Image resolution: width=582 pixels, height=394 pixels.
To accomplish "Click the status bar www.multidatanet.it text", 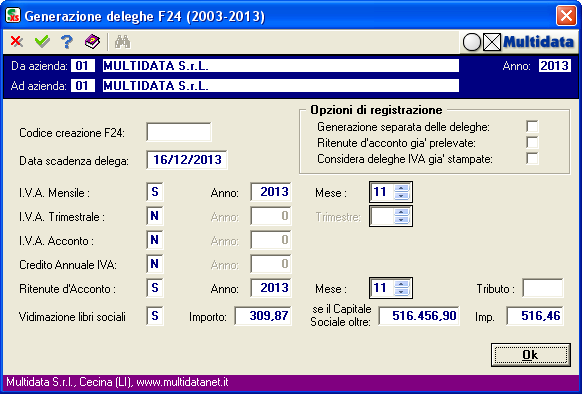I will tap(183, 382).
